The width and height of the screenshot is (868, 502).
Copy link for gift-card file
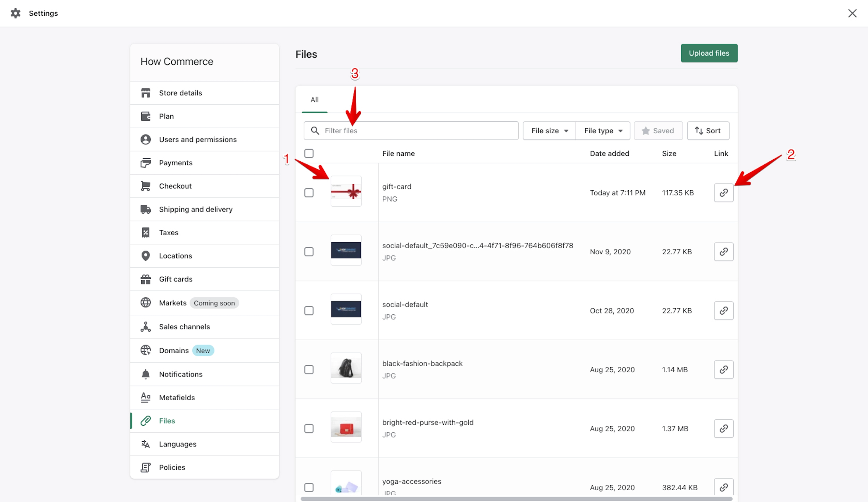pyautogui.click(x=724, y=193)
